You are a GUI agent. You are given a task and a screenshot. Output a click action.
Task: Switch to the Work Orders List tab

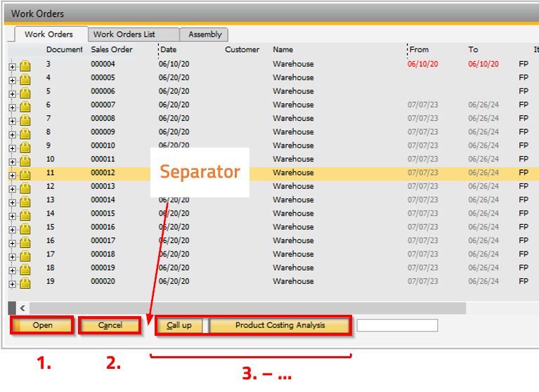134,34
